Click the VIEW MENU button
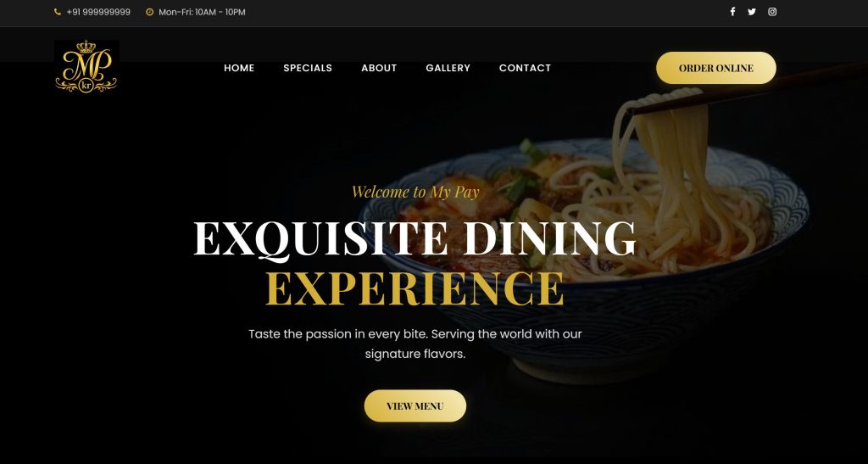Screen dimensions: 868x464 [x=415, y=405]
